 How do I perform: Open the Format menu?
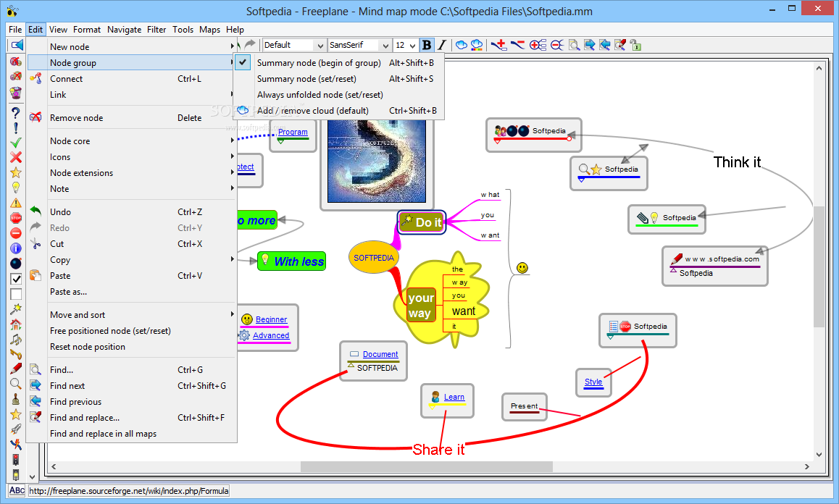tap(87, 30)
